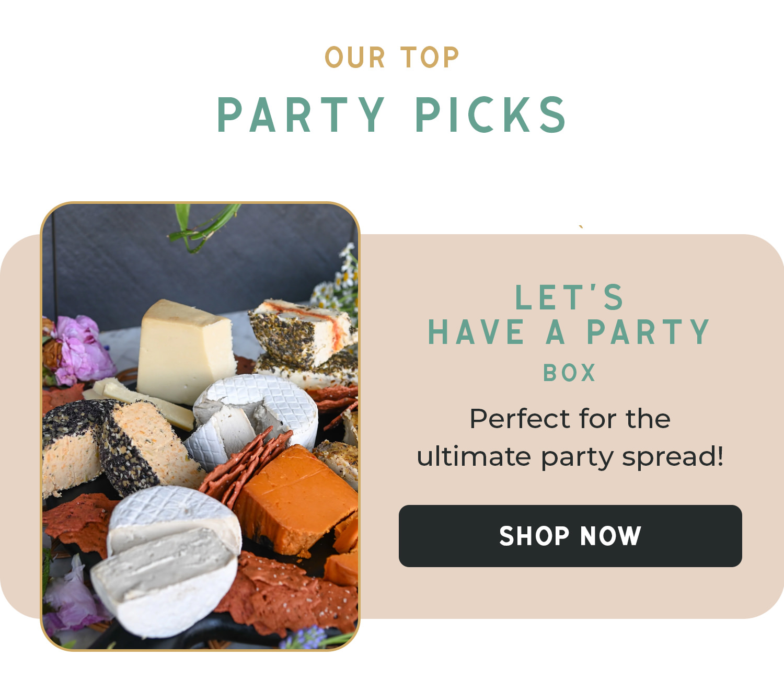784x679 pixels.
Task: Click the orange cheese block in photo
Action: pyautogui.click(x=295, y=499)
